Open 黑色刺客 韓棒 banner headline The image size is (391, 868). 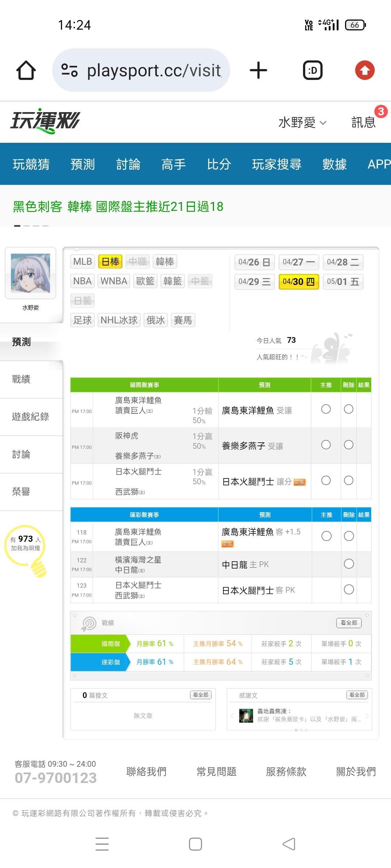118,207
